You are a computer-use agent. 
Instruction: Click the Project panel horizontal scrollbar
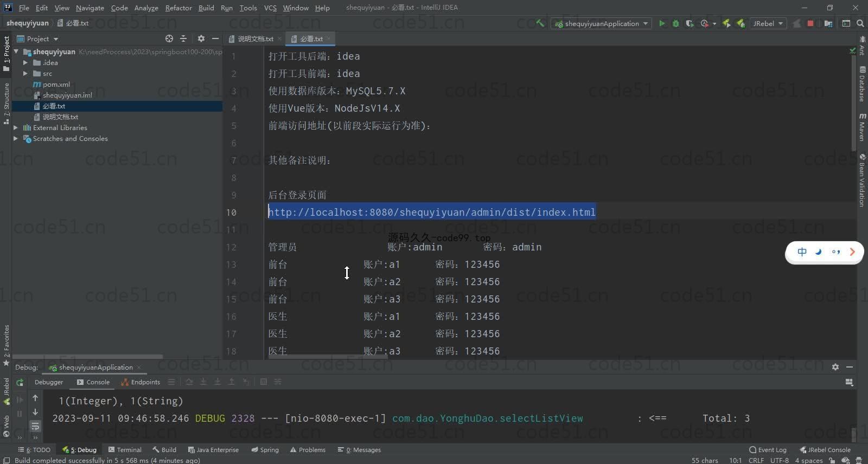[x=87, y=357]
